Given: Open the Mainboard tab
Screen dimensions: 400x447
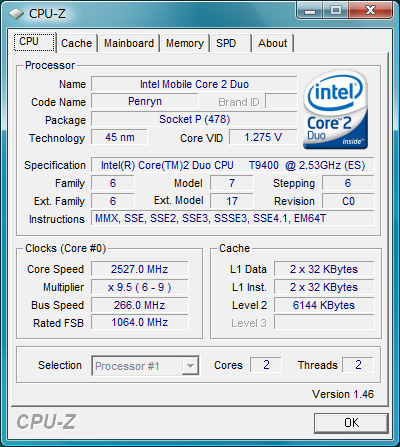Looking at the screenshot, I should (129, 43).
